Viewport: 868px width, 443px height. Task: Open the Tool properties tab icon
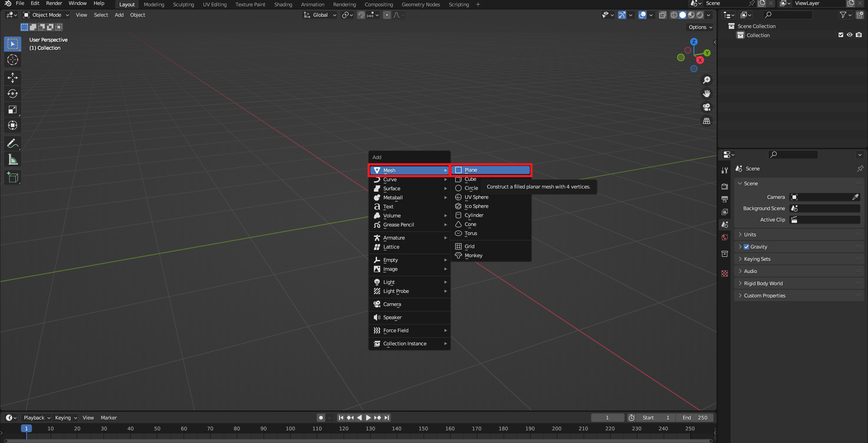725,170
